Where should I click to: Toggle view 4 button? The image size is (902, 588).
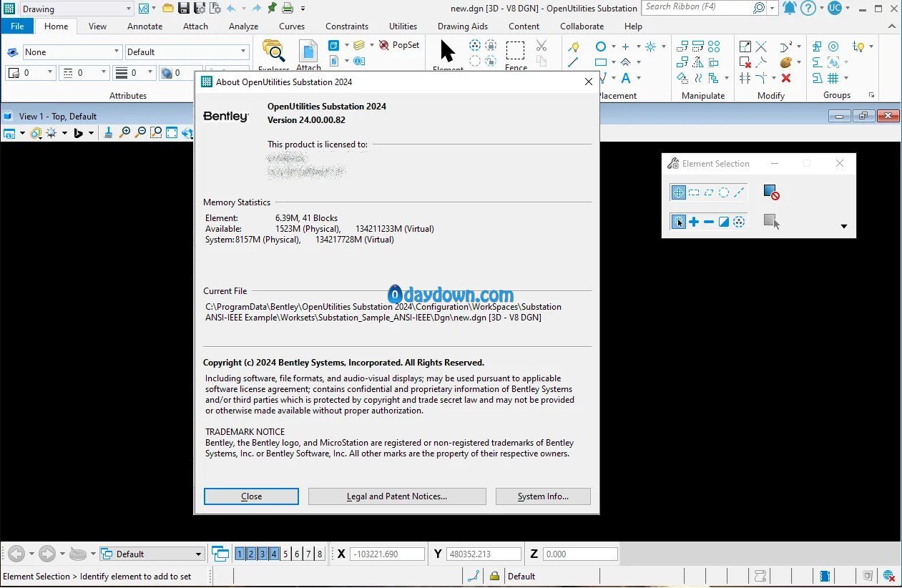tap(274, 554)
